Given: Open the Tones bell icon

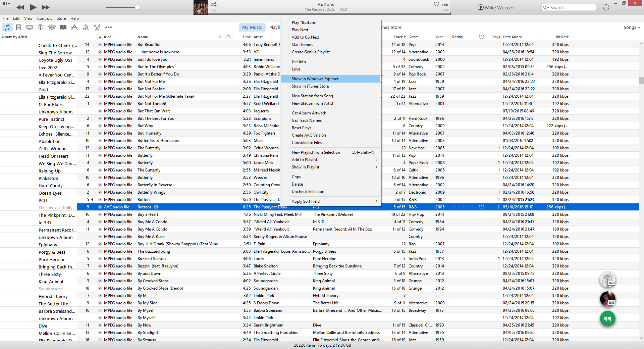Looking at the screenshot, I should [x=86, y=27].
